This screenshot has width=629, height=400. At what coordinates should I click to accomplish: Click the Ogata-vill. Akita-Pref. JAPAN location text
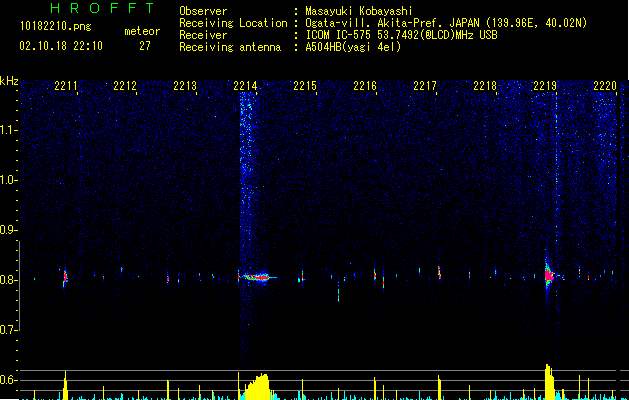point(446,23)
